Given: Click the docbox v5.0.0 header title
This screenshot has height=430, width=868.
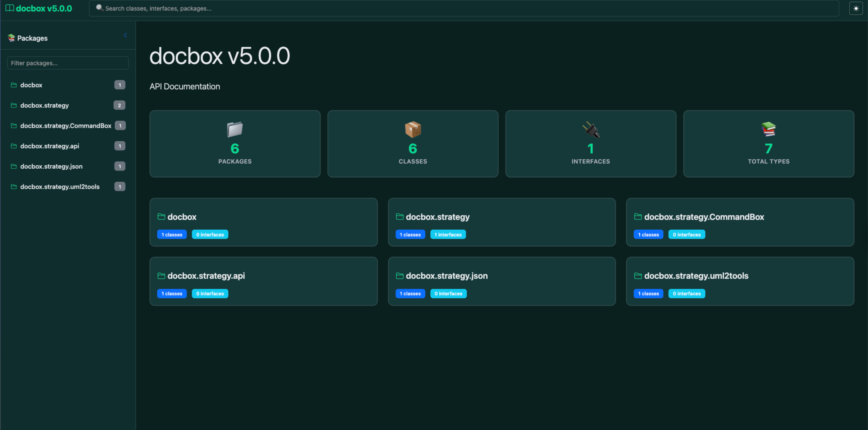Looking at the screenshot, I should (x=44, y=8).
